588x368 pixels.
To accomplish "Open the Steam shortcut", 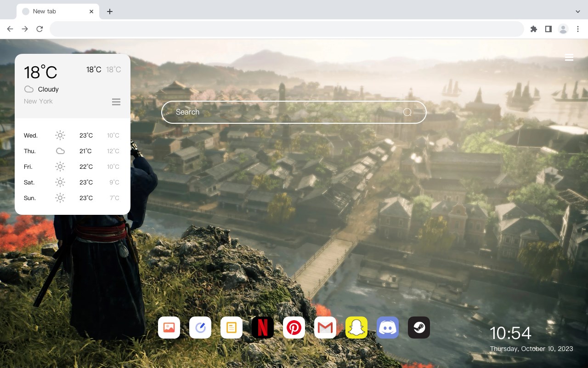I will (x=419, y=328).
